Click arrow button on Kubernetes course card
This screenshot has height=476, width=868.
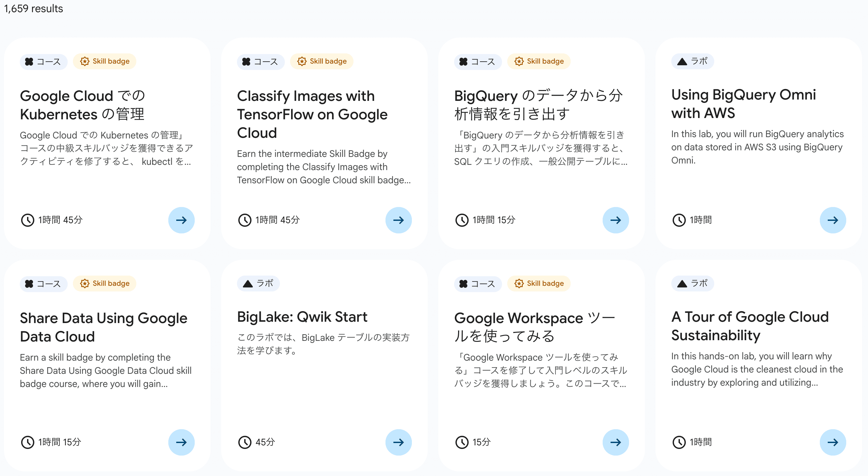pos(181,220)
